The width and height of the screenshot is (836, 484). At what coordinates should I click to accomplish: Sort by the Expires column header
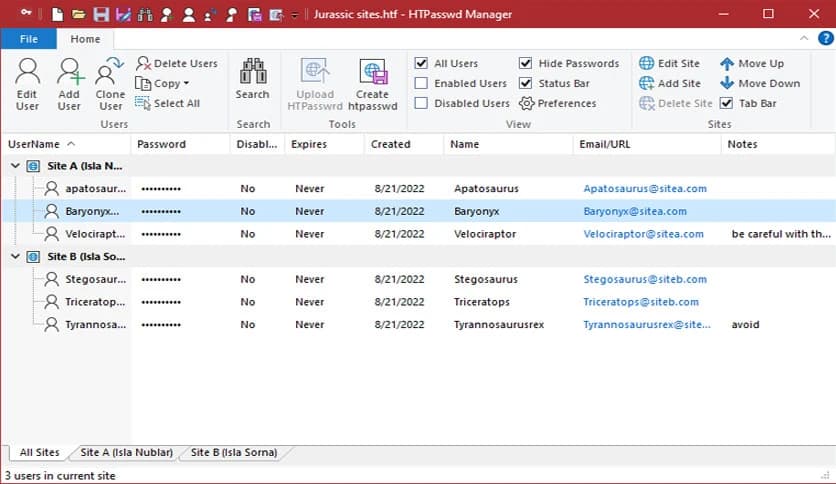(308, 144)
